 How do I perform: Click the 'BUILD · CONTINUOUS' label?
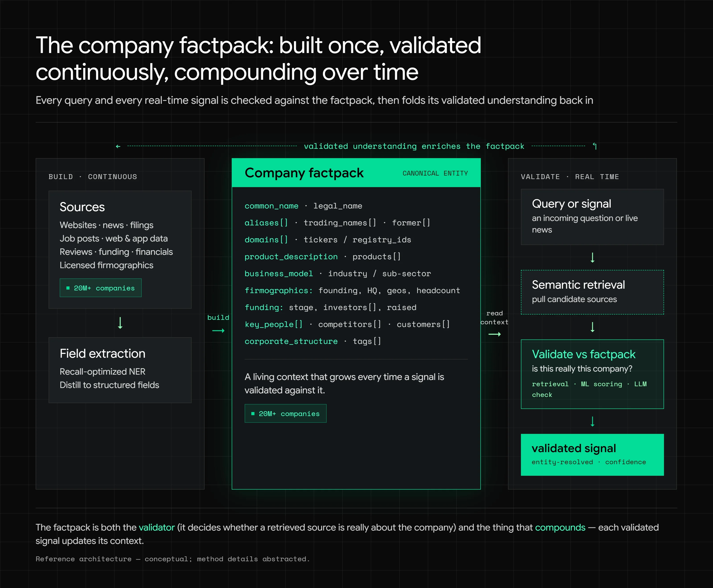[x=93, y=177]
